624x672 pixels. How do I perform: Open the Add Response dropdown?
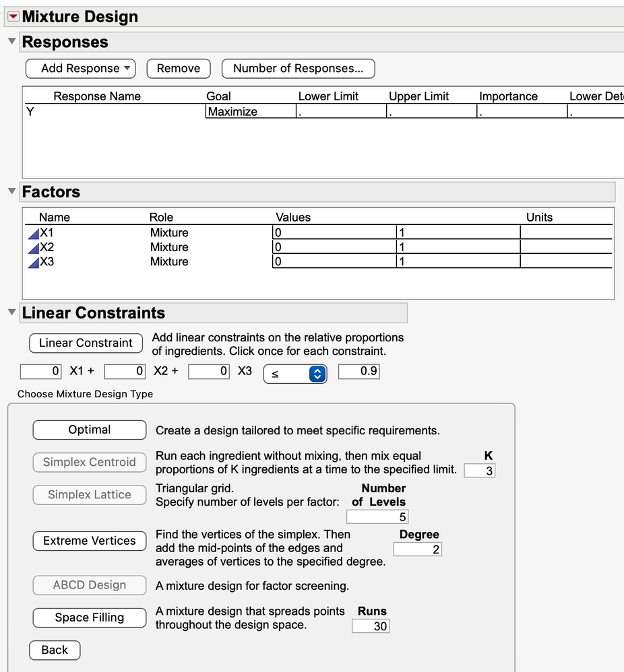[80, 68]
